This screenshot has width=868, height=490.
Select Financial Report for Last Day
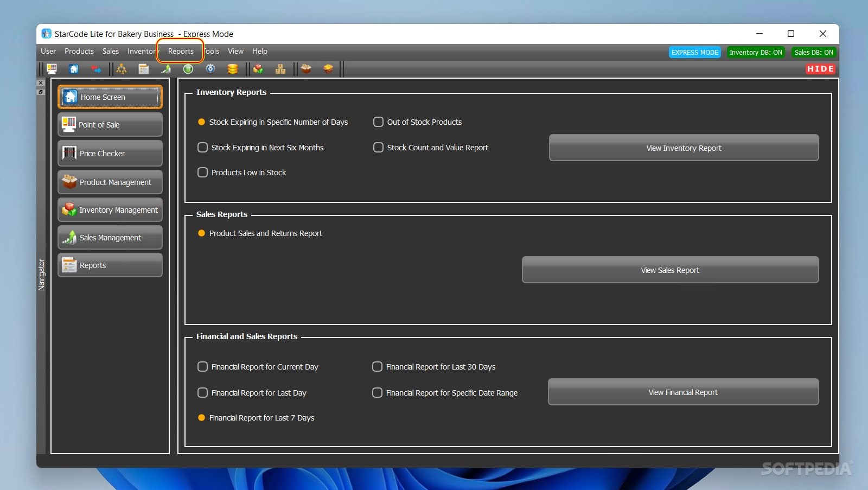[252, 393]
